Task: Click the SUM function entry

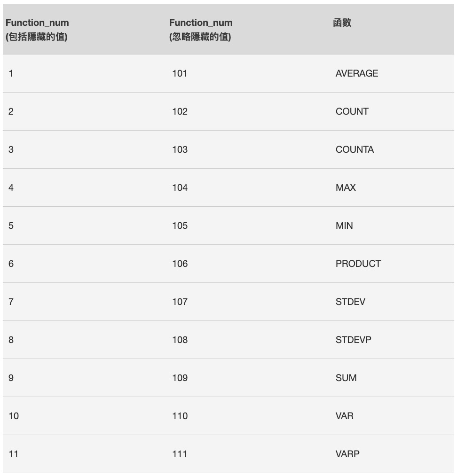Action: (x=346, y=378)
